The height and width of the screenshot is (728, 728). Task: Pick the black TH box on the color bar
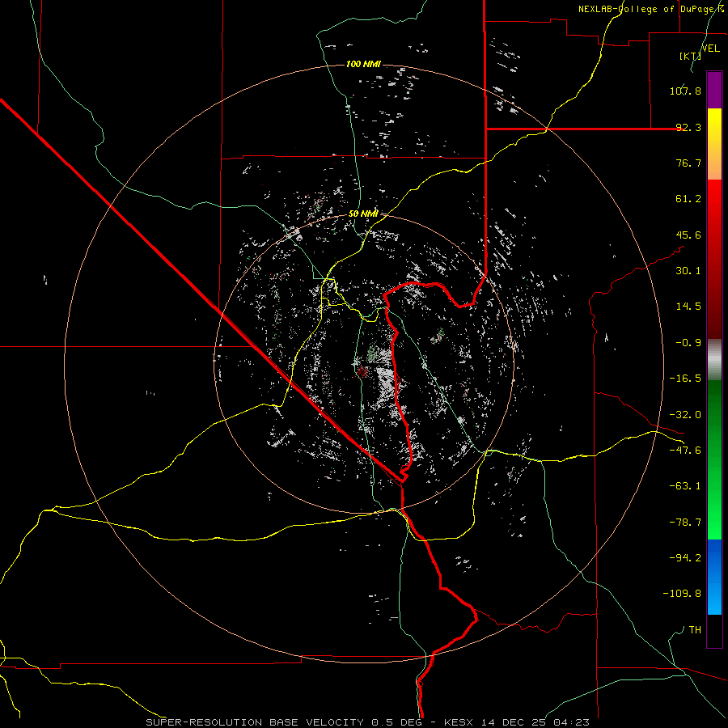714,631
